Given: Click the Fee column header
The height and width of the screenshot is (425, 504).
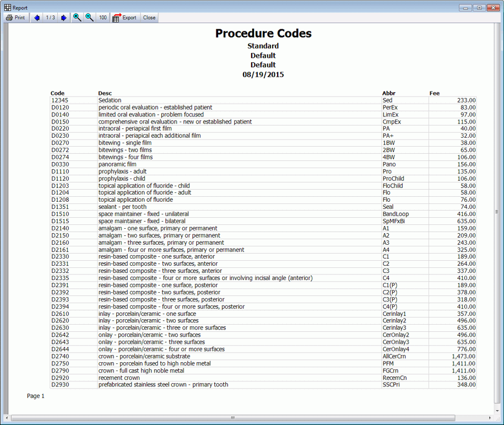Looking at the screenshot, I should coord(435,93).
